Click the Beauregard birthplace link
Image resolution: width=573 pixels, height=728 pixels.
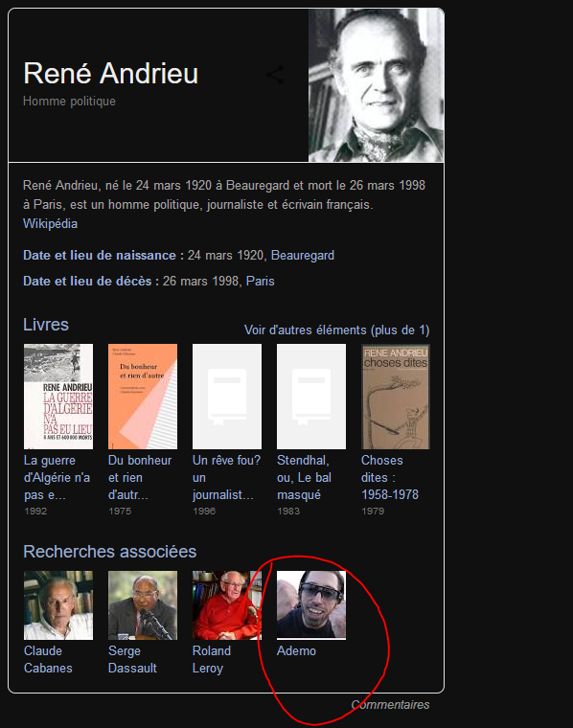[302, 256]
